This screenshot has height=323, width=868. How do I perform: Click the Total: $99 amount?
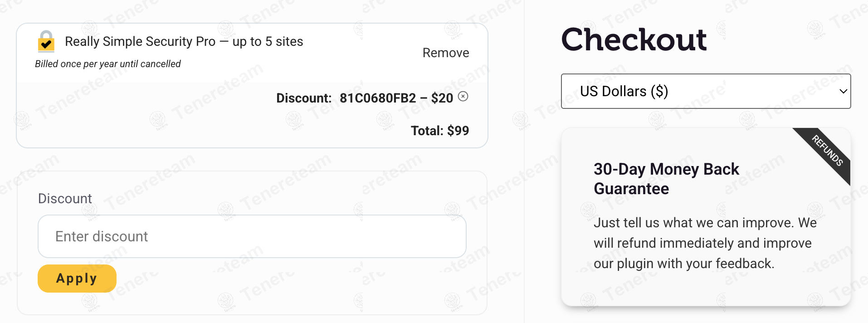(x=439, y=131)
